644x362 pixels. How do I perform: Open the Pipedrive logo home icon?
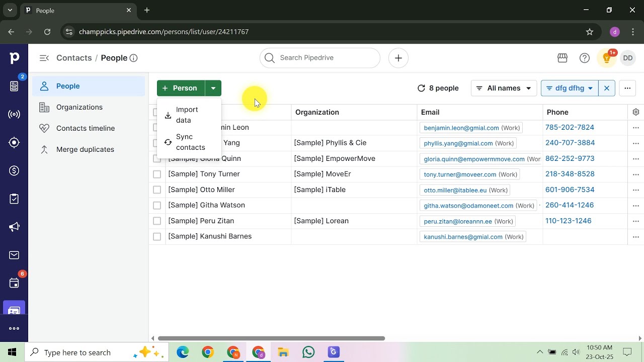pyautogui.click(x=14, y=58)
